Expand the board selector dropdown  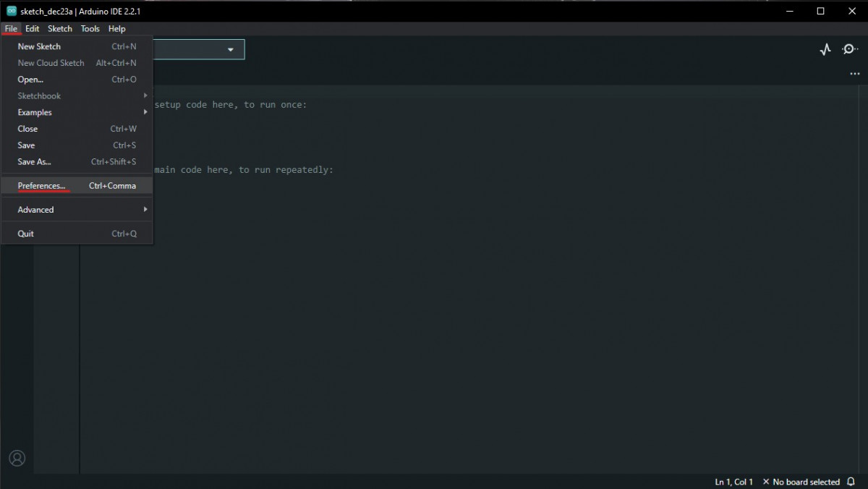point(231,50)
